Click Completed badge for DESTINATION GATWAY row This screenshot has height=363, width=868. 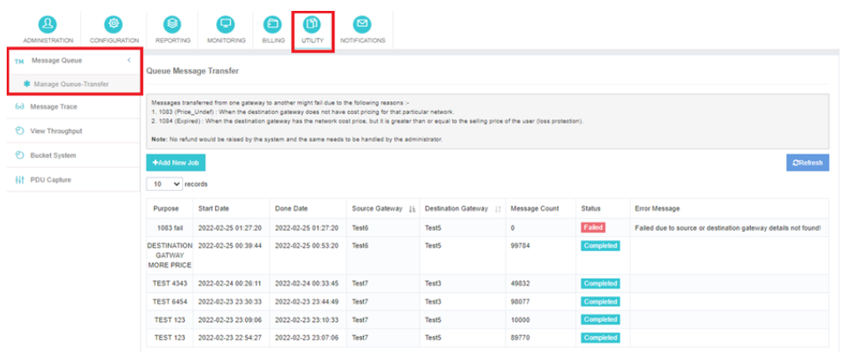tap(600, 246)
